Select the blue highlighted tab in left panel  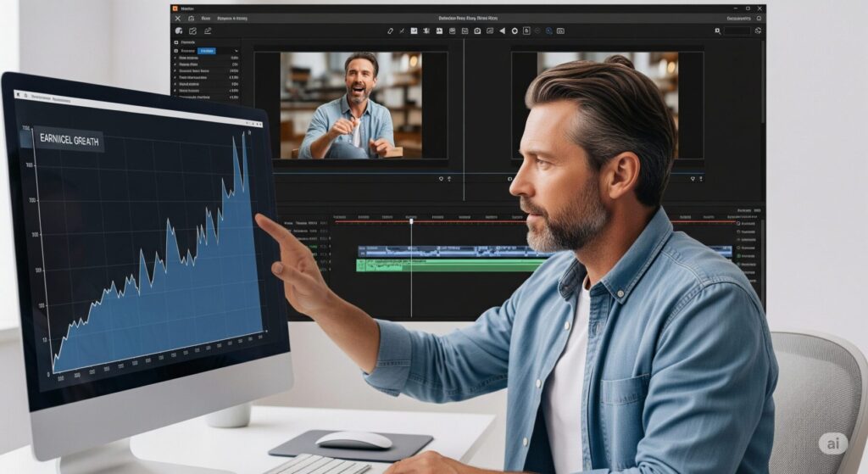pos(207,50)
